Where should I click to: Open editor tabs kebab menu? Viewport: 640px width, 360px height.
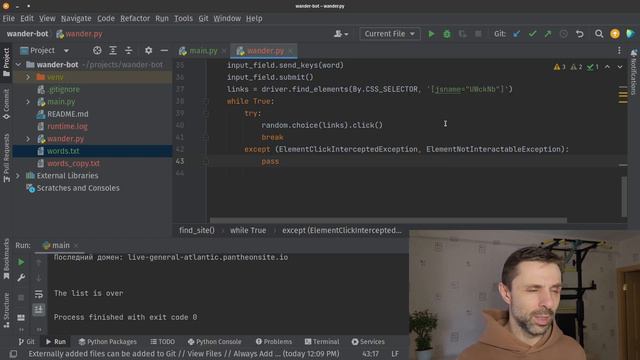click(619, 50)
